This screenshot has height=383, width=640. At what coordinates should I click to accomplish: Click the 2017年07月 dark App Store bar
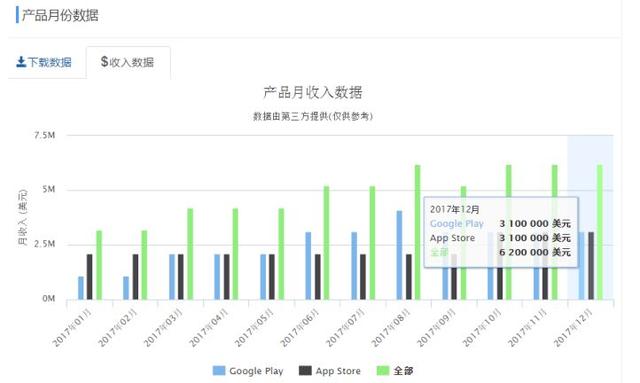[x=363, y=277]
